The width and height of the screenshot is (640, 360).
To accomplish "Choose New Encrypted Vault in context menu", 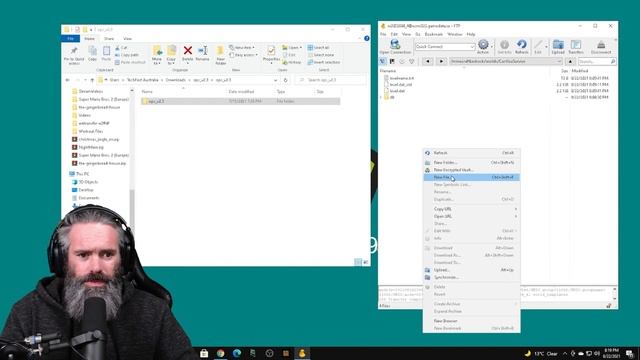I will [471, 170].
